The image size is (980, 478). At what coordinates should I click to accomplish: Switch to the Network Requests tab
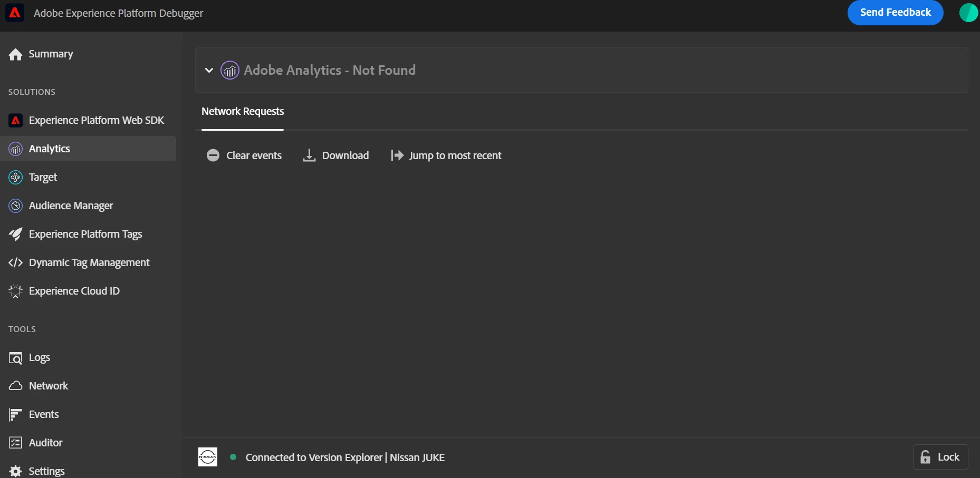pyautogui.click(x=243, y=111)
